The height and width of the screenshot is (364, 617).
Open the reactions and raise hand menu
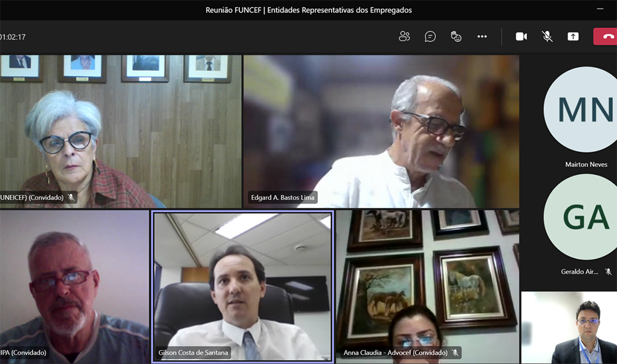(x=456, y=36)
